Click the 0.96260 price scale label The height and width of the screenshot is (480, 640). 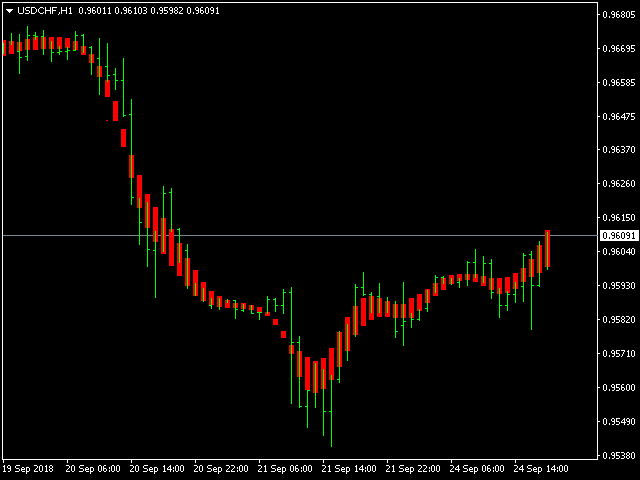(619, 184)
